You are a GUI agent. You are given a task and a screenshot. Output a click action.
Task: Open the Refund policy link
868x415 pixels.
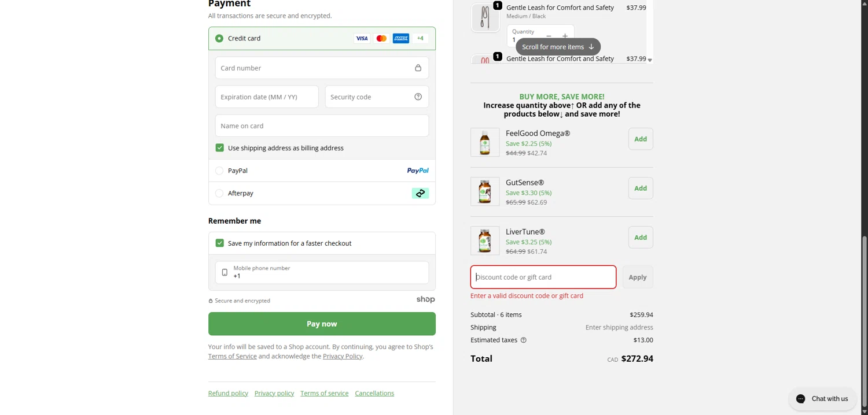[x=228, y=393]
